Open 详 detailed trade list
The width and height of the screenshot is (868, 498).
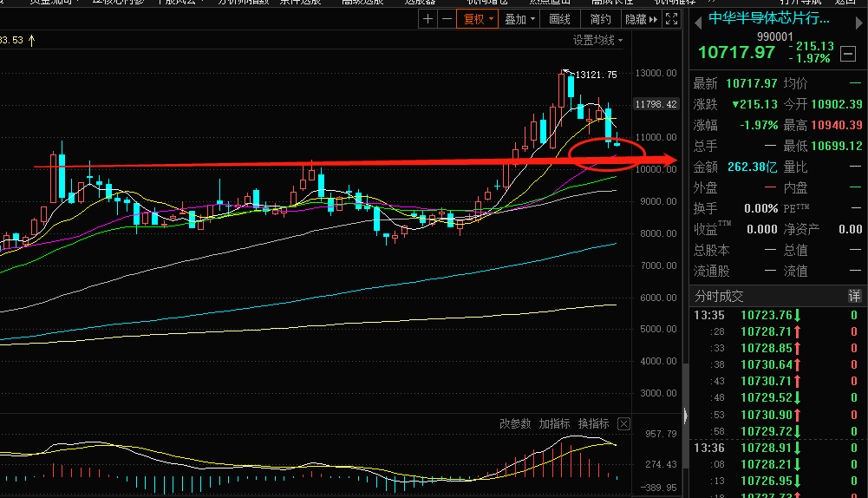point(854,296)
